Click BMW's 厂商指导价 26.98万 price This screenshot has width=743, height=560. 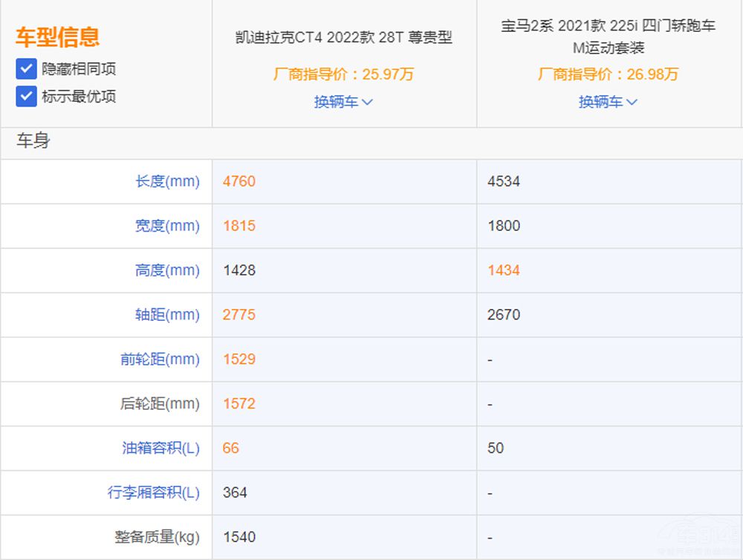[608, 74]
